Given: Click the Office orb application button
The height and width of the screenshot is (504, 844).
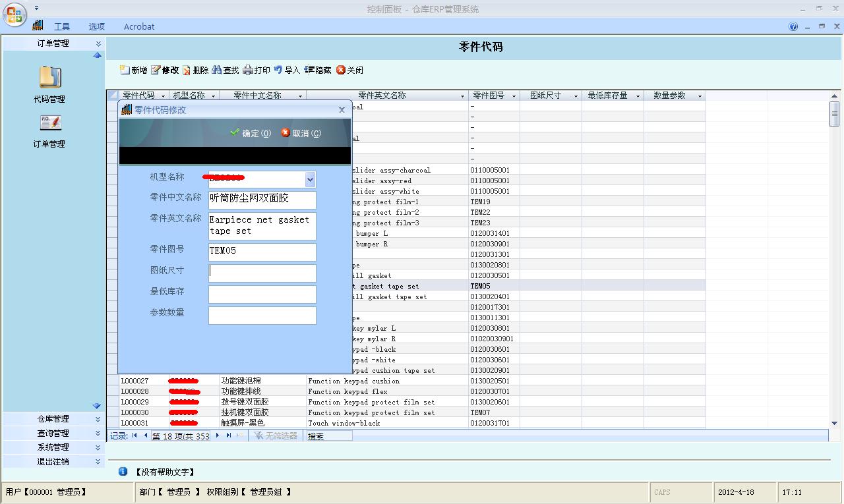Looking at the screenshot, I should (15, 14).
